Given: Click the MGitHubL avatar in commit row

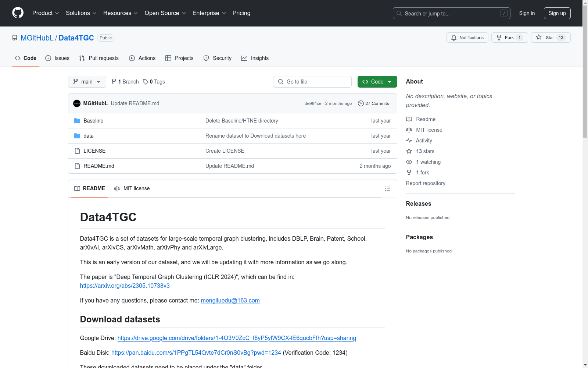Looking at the screenshot, I should [x=77, y=103].
